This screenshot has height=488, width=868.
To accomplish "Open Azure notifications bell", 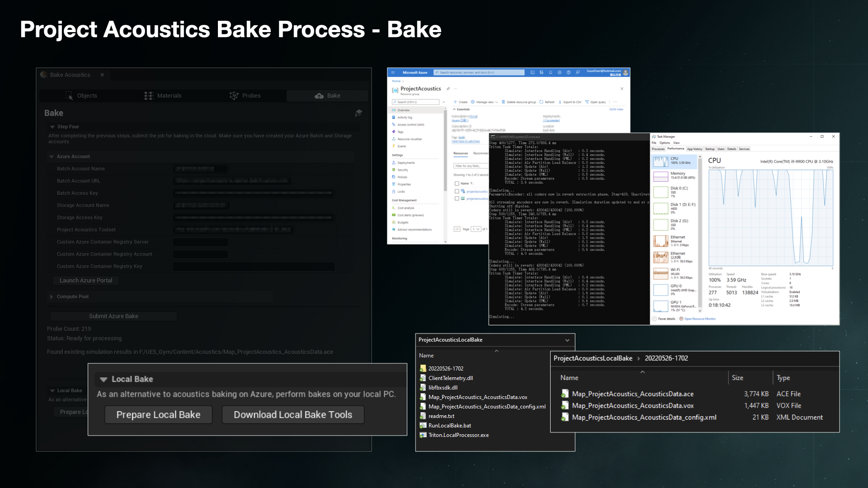I will 551,72.
